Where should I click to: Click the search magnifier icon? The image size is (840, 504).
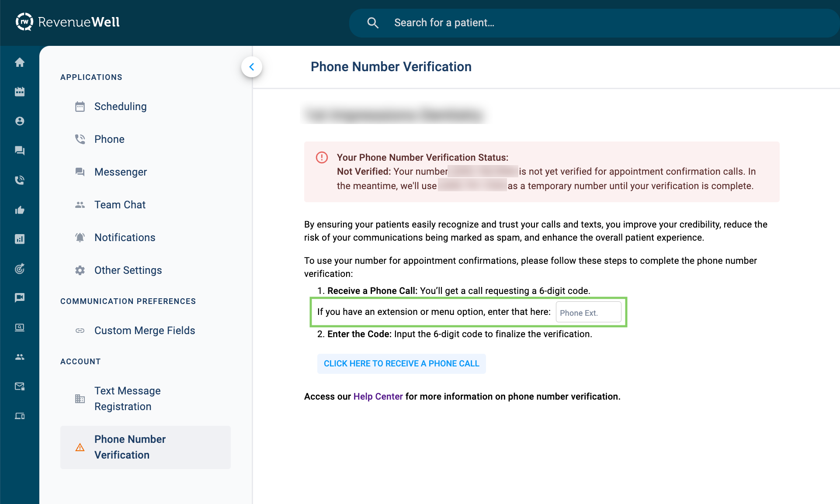tap(373, 23)
